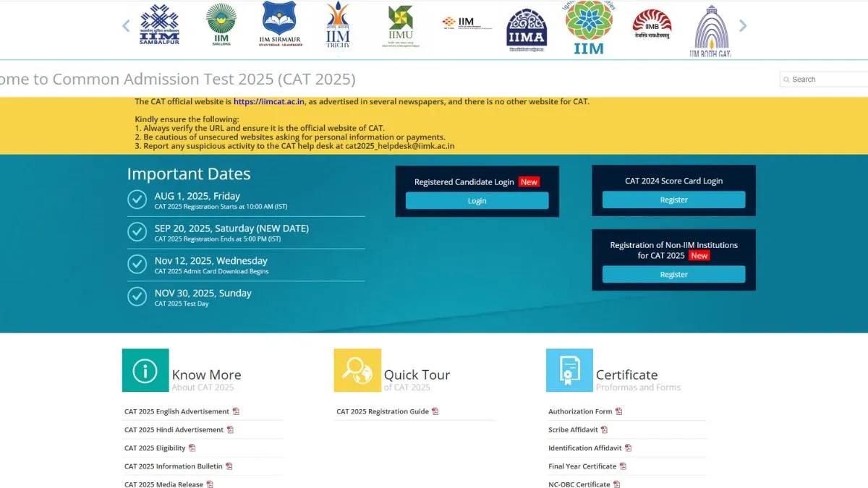Image resolution: width=868 pixels, height=488 pixels.
Task: Open the CAT 2025 Registration Guide
Action: (383, 411)
